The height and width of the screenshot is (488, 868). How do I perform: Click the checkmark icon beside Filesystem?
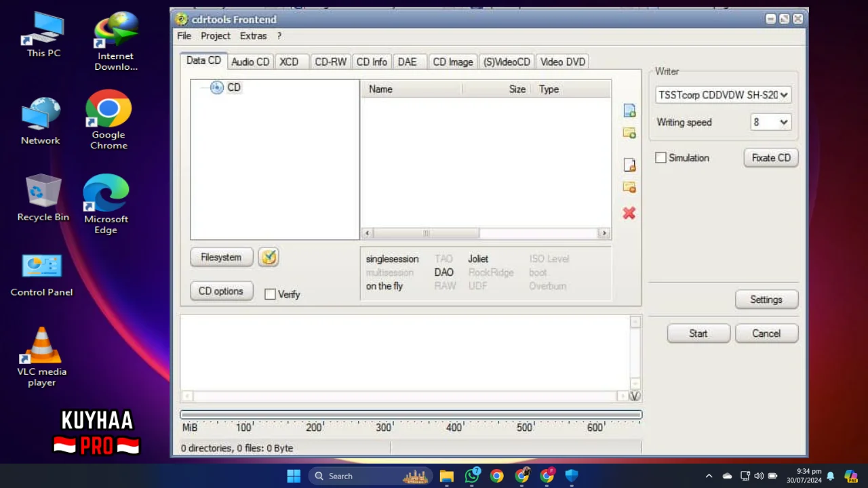tap(269, 257)
